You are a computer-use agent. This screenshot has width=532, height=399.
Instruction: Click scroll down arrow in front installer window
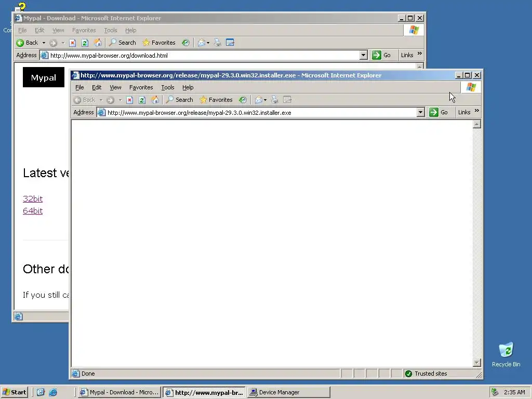(x=477, y=363)
